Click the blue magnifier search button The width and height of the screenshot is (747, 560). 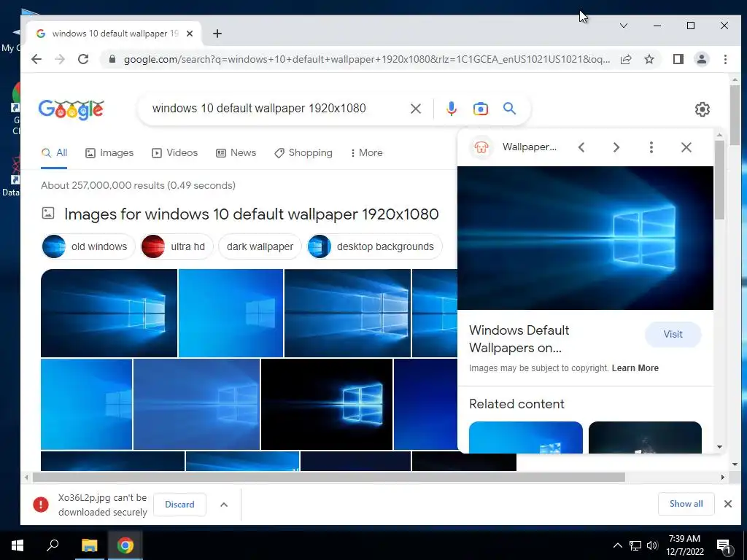point(509,109)
